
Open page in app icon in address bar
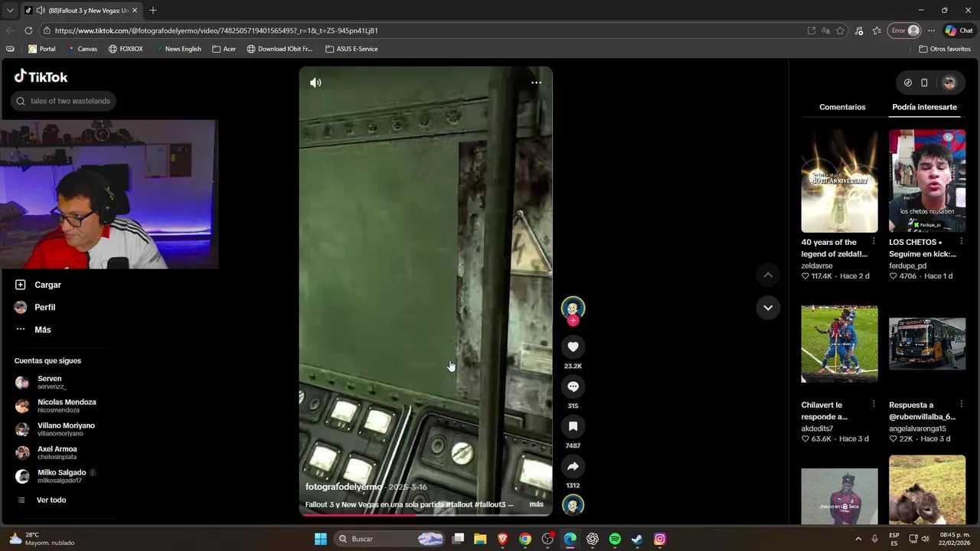(x=812, y=31)
